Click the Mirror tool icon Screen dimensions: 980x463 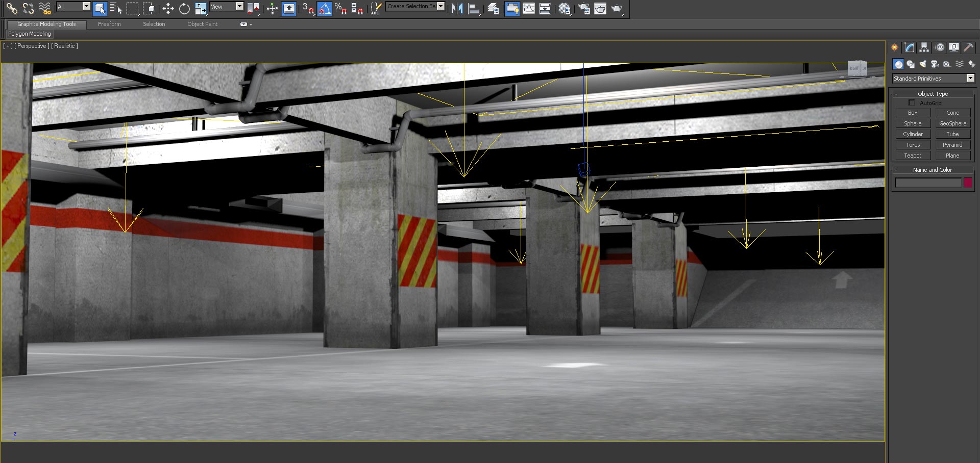457,8
